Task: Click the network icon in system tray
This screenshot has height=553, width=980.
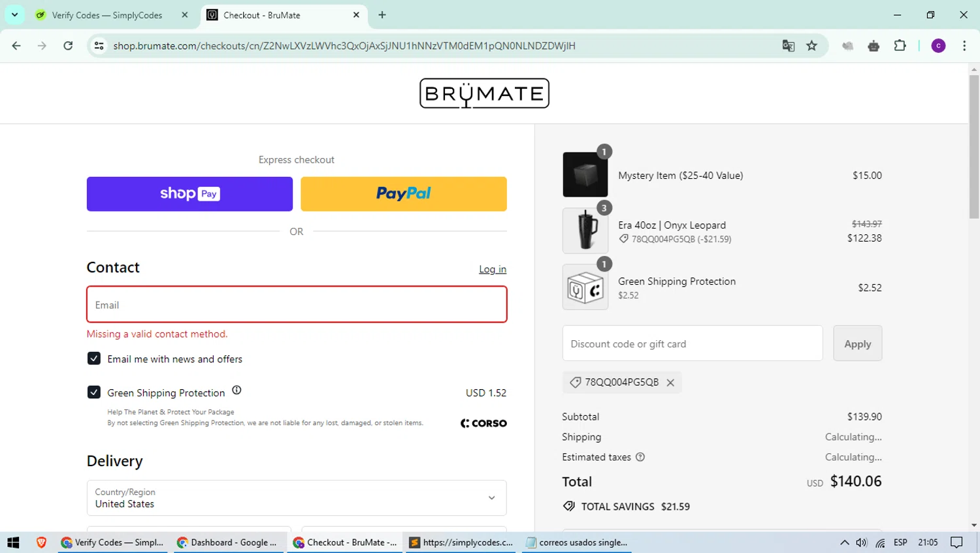Action: (880, 543)
